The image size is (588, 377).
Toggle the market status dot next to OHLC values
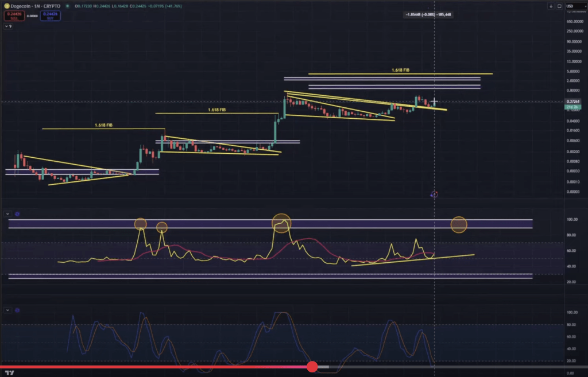click(x=68, y=6)
